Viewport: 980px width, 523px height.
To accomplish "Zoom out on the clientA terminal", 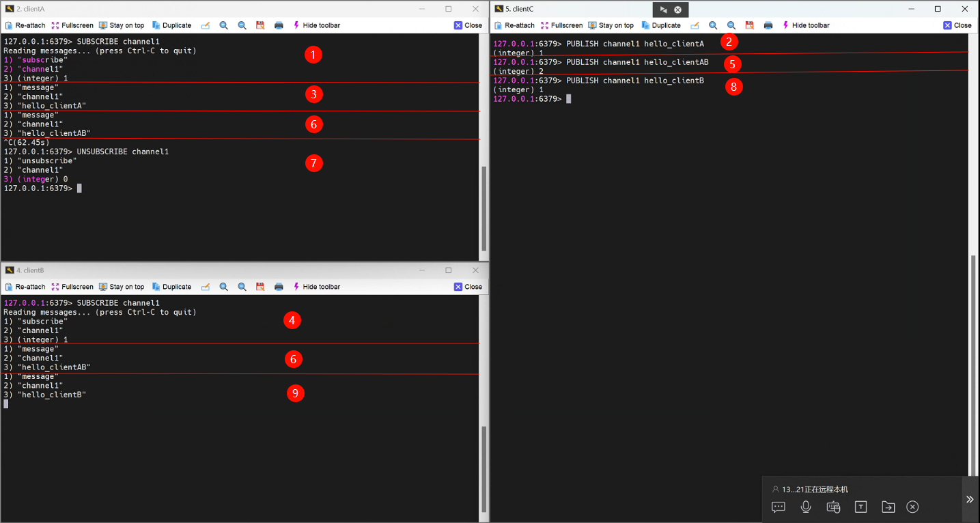I will 242,25.
